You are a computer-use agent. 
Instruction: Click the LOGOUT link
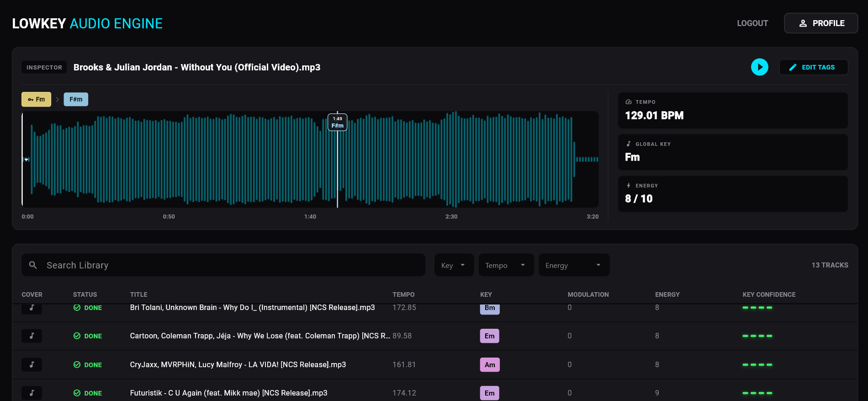tap(752, 23)
